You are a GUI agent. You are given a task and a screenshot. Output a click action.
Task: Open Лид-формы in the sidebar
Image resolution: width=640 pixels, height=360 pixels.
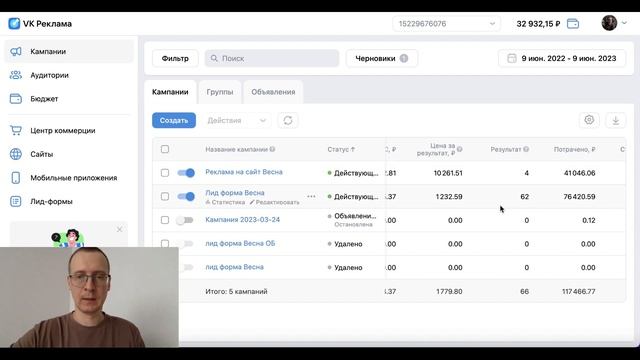coord(69,201)
